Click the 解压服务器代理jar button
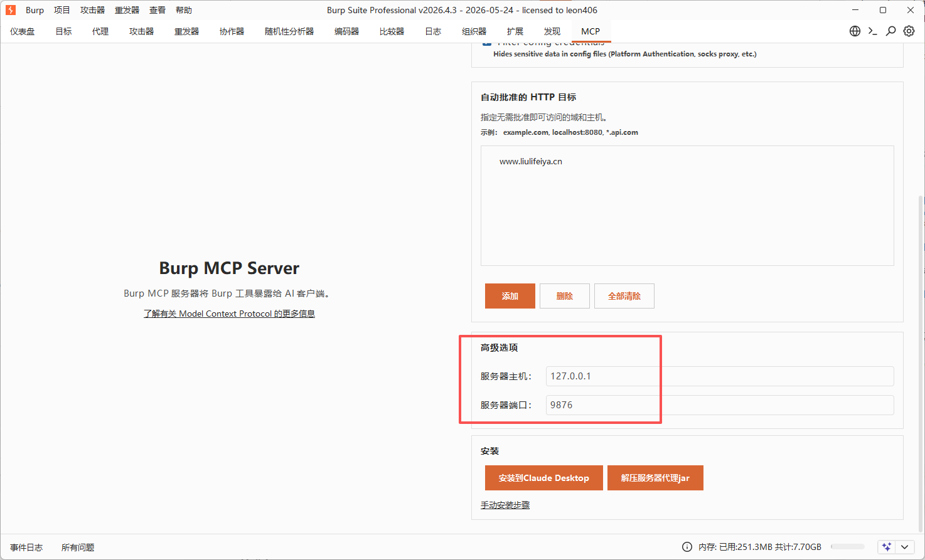This screenshot has height=560, width=925. coord(655,478)
